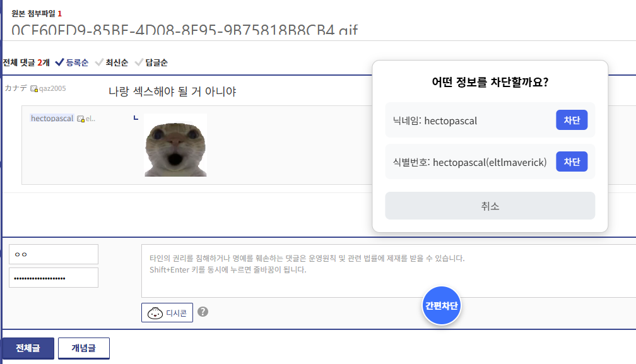
Task: Open hectopascal's gallog via profile icon
Action: pos(81,118)
